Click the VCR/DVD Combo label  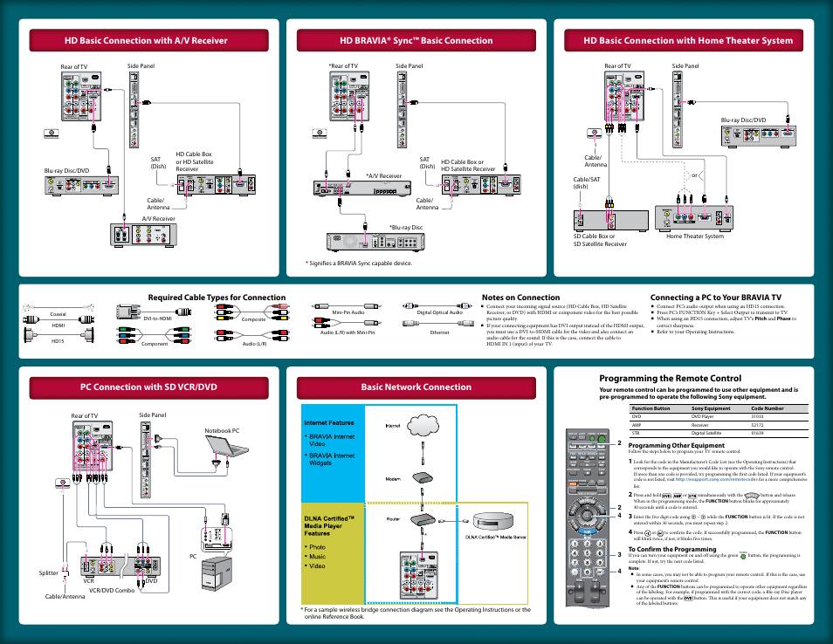[112, 591]
